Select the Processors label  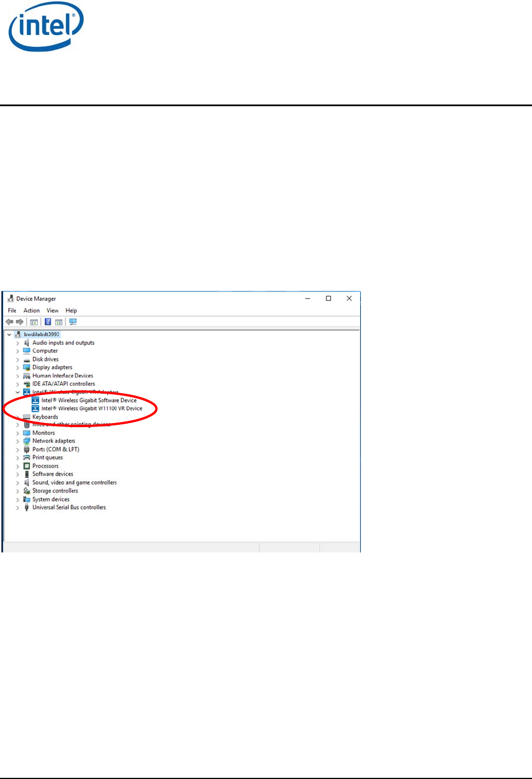point(45,466)
